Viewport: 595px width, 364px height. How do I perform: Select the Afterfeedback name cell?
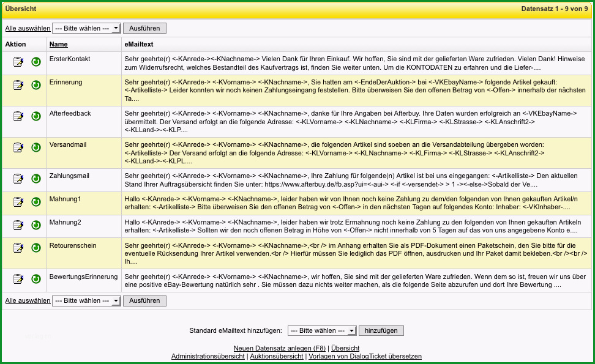tap(70, 113)
